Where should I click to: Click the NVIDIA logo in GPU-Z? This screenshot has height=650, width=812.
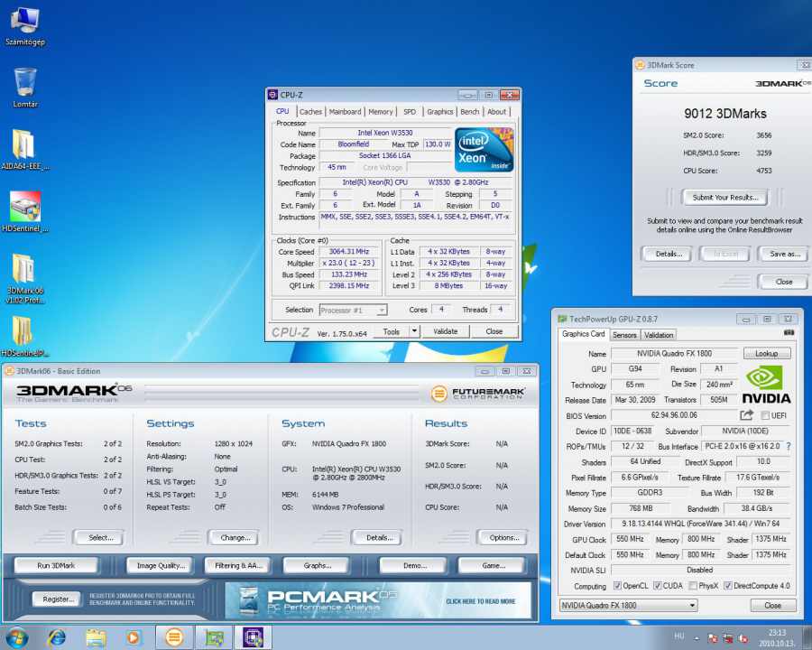pyautogui.click(x=767, y=385)
